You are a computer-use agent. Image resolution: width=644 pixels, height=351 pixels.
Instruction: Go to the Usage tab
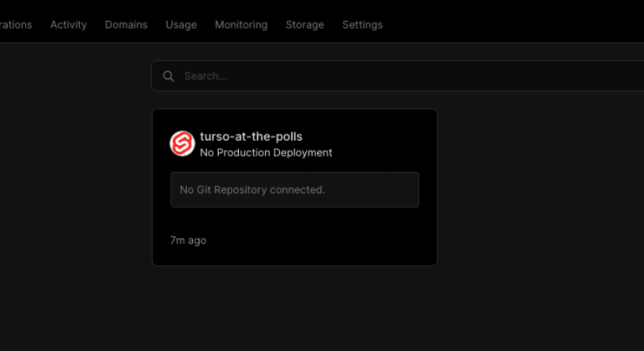click(181, 24)
